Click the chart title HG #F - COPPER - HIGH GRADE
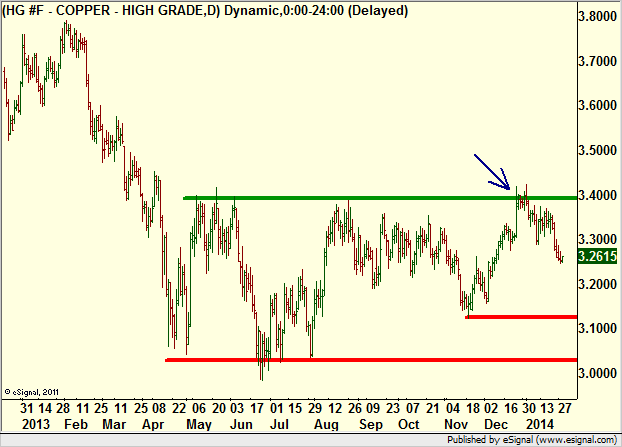Image resolution: width=622 pixels, height=447 pixels. click(205, 11)
